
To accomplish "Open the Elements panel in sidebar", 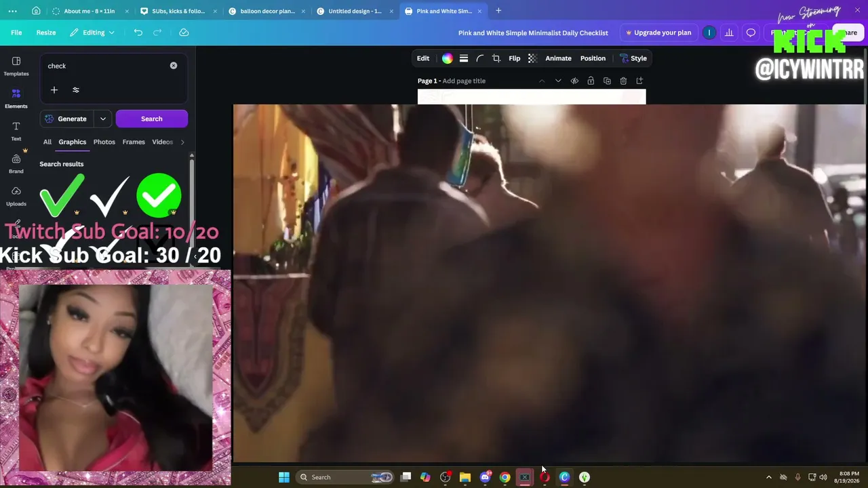I will tap(16, 98).
